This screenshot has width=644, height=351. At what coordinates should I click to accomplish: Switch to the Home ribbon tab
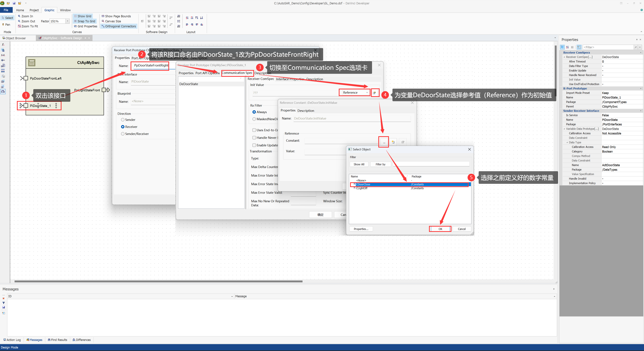tap(20, 10)
